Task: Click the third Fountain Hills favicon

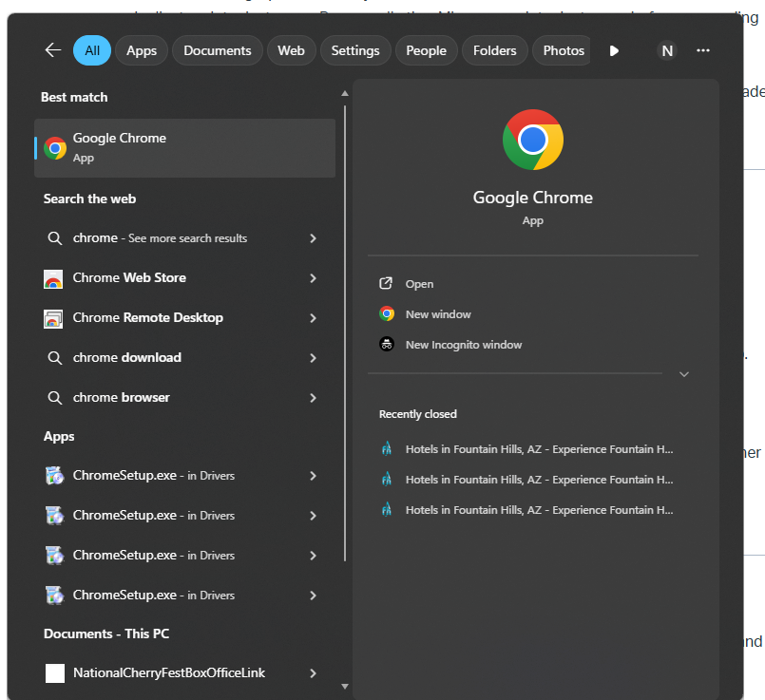Action: tap(387, 509)
